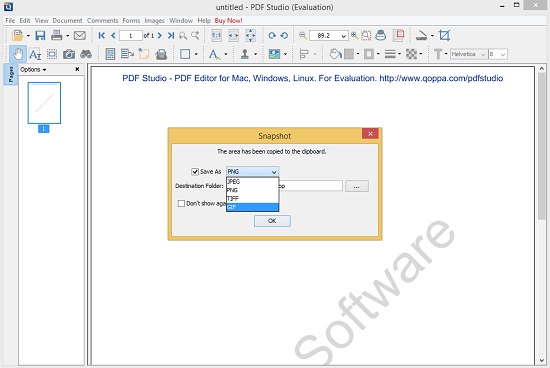
Task: Select the Fit to Page view icon
Action: click(x=250, y=35)
